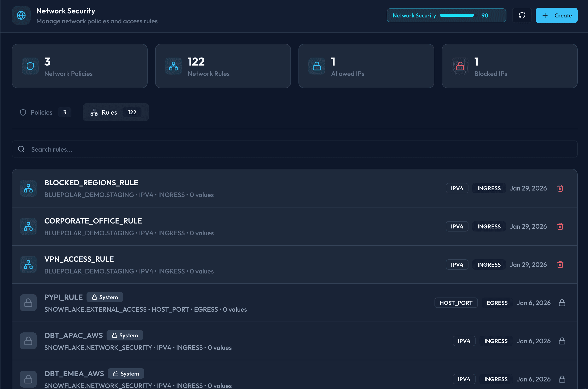Focus the Search rules input field
588x389 pixels.
294,149
